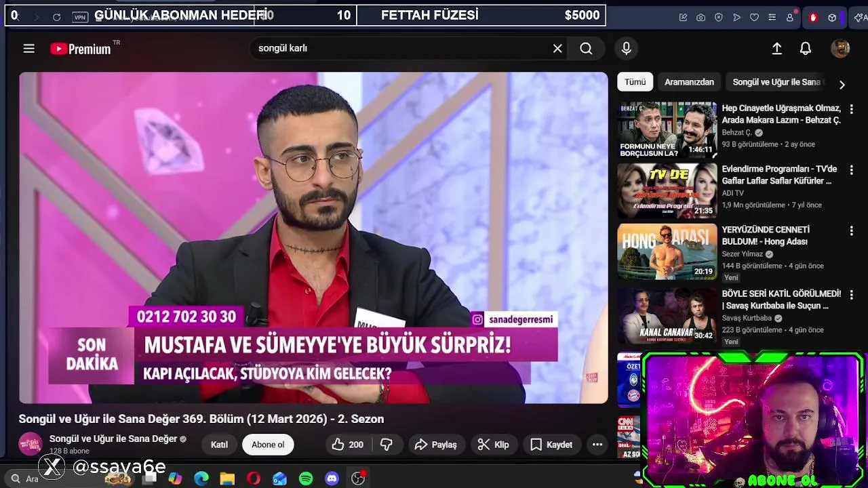Launch Copilot from the taskbar
Screen dimensions: 868x488
point(175,479)
